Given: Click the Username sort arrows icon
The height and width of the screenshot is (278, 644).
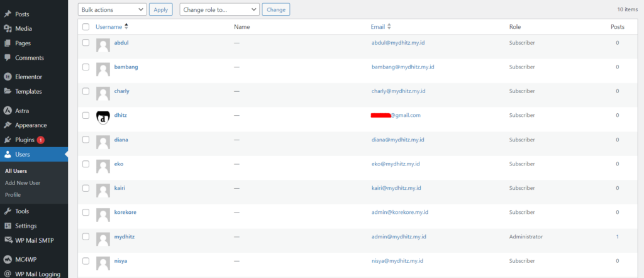Looking at the screenshot, I should [x=126, y=26].
